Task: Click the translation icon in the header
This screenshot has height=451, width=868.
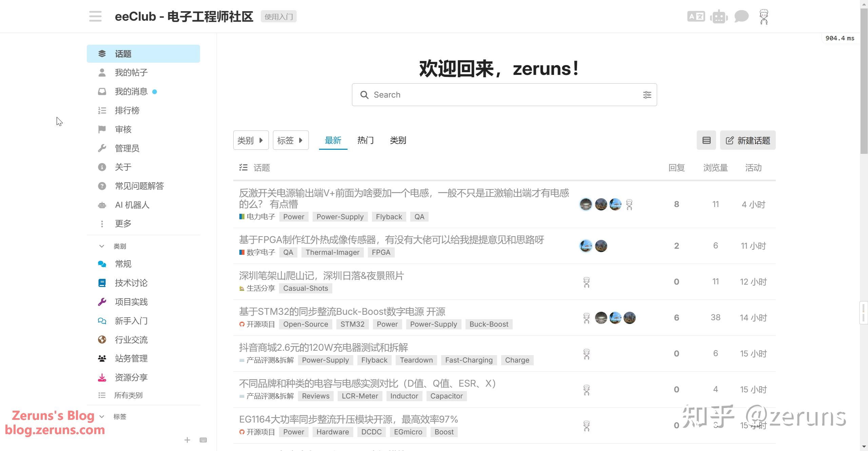Action: 696,16
